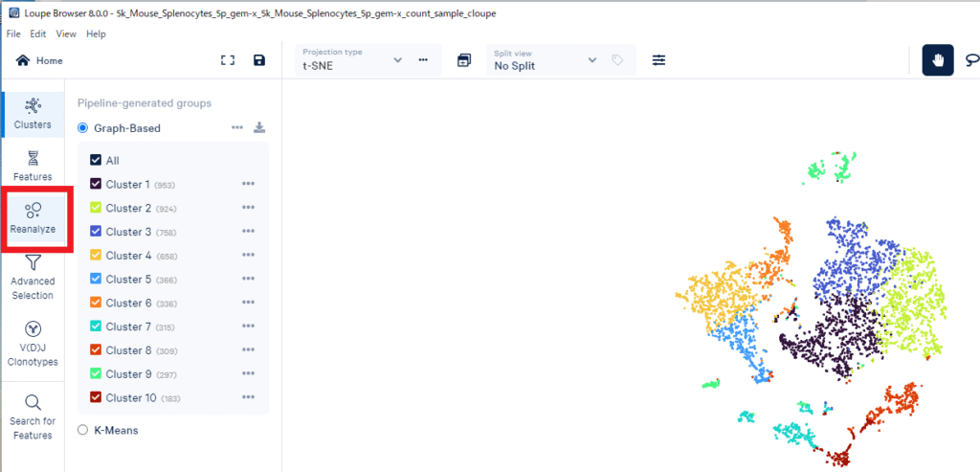Open the Help menu
The width and height of the screenshot is (980, 472).
click(x=96, y=34)
